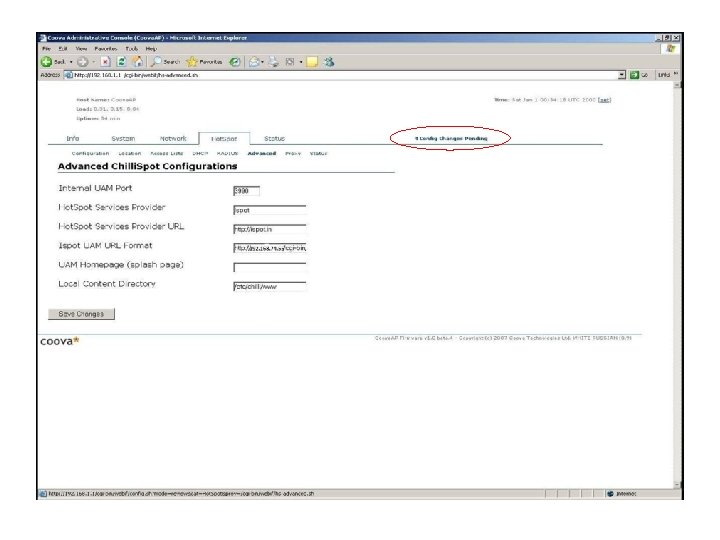
Task: Open the RADIUS sub-tab link
Action: 227,153
